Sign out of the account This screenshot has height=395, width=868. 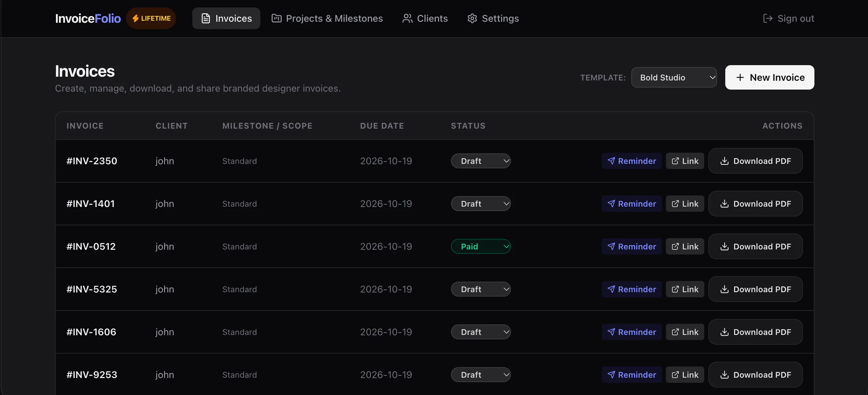click(788, 18)
